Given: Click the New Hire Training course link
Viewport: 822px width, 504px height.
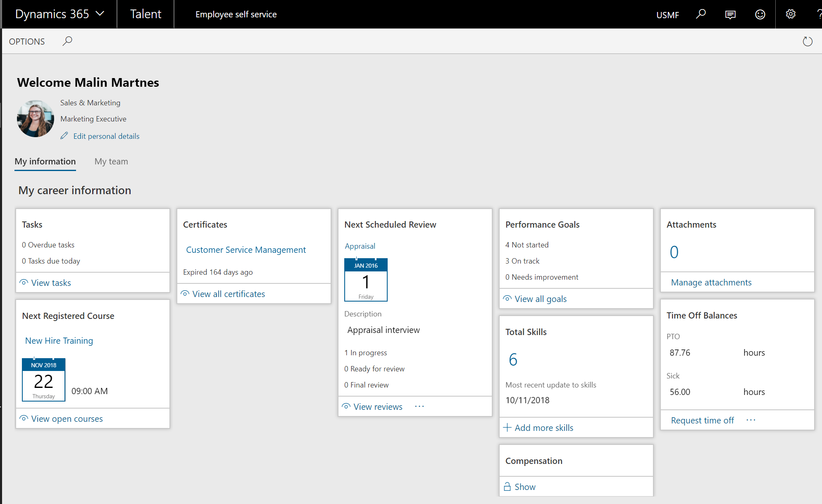Looking at the screenshot, I should (x=59, y=341).
